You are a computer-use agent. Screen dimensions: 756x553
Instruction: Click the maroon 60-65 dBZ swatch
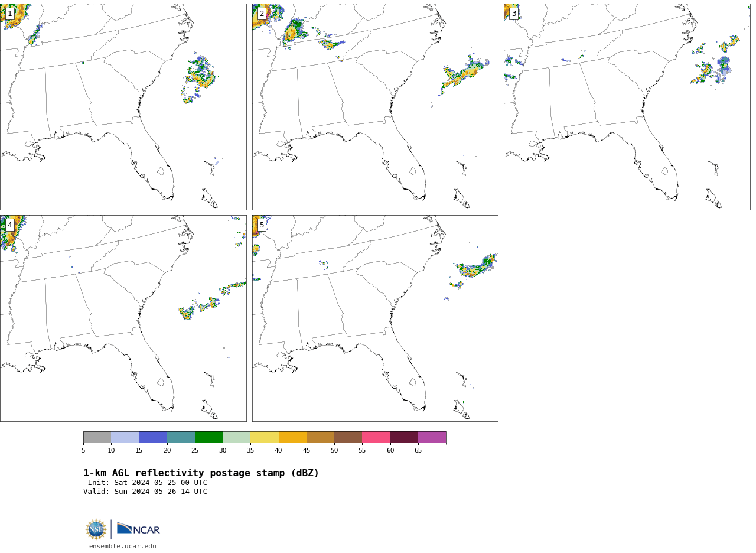click(x=404, y=437)
